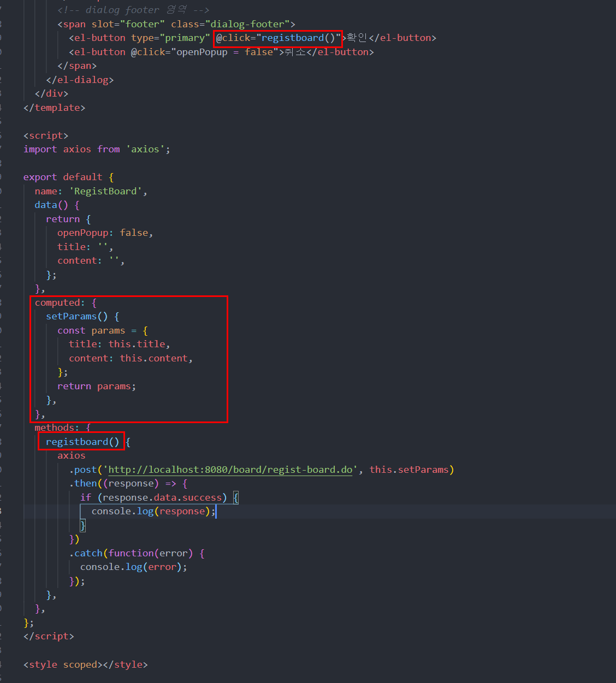Select the slot="footer" attribute
This screenshot has width=616, height=683.
(128, 24)
